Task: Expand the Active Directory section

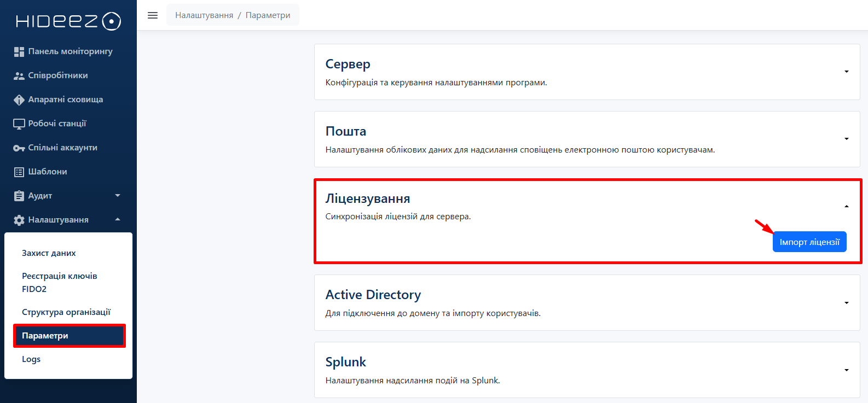Action: coord(846,303)
